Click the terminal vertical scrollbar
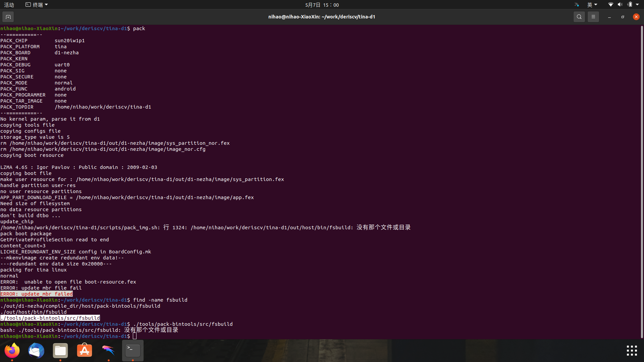Screen dimensions: 644x362 click(642, 181)
